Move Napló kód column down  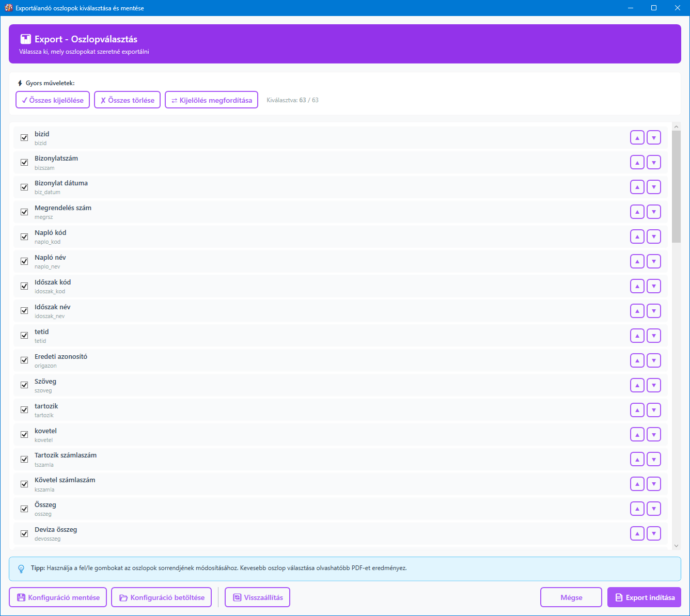point(654,237)
